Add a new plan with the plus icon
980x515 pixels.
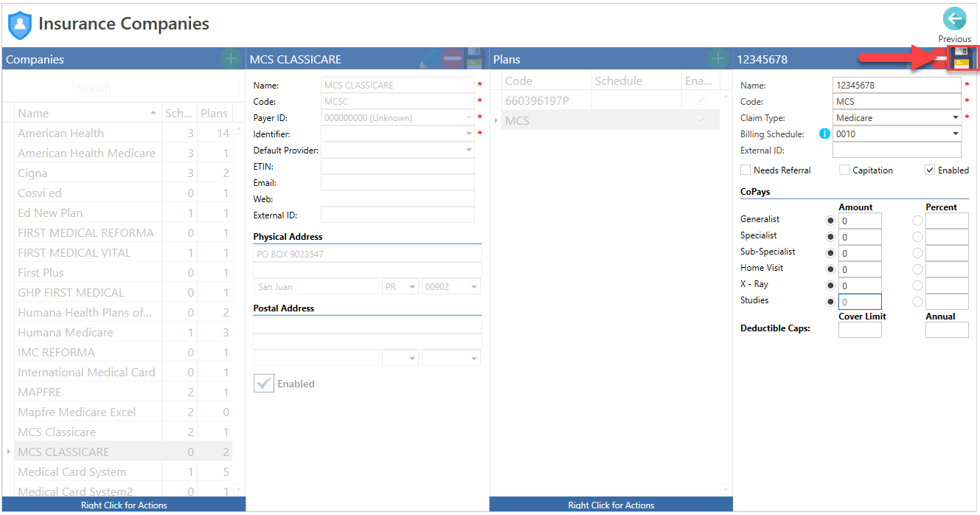717,59
